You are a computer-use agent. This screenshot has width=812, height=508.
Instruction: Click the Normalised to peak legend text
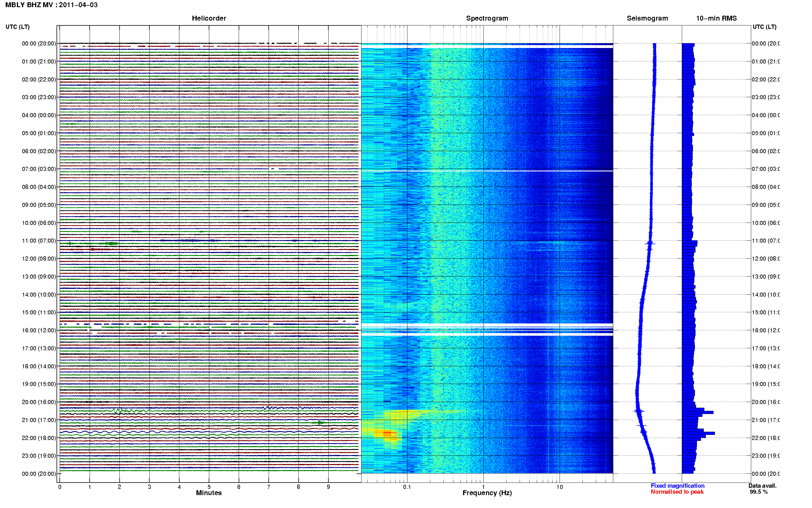(677, 492)
